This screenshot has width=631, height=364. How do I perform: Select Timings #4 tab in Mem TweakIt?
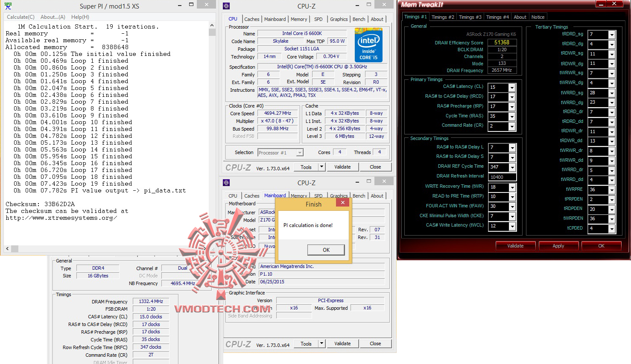(497, 17)
